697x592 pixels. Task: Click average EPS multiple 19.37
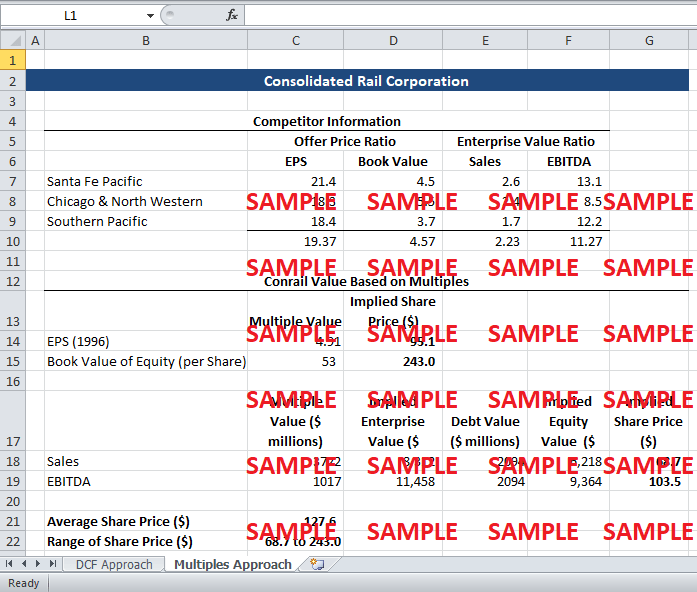(320, 241)
